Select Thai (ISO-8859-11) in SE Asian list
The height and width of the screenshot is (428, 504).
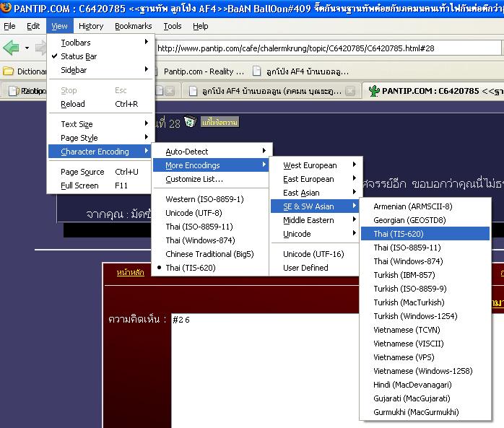point(425,248)
